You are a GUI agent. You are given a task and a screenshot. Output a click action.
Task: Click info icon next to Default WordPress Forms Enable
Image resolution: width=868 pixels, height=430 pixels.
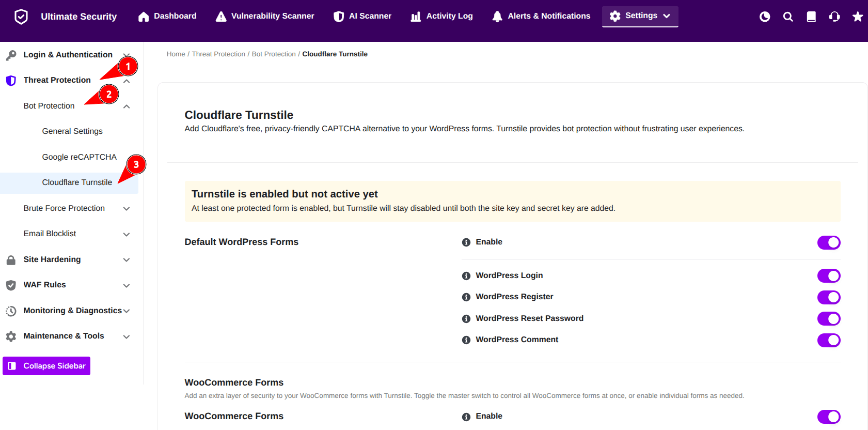coord(466,242)
